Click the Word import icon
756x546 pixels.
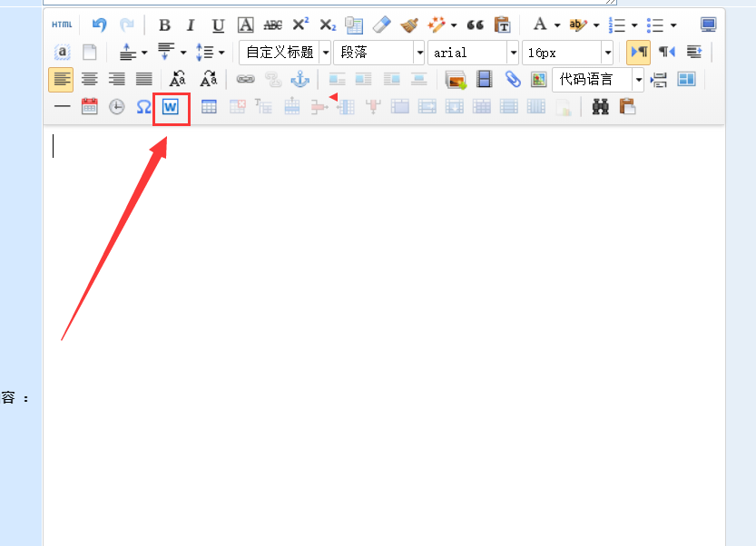point(171,107)
